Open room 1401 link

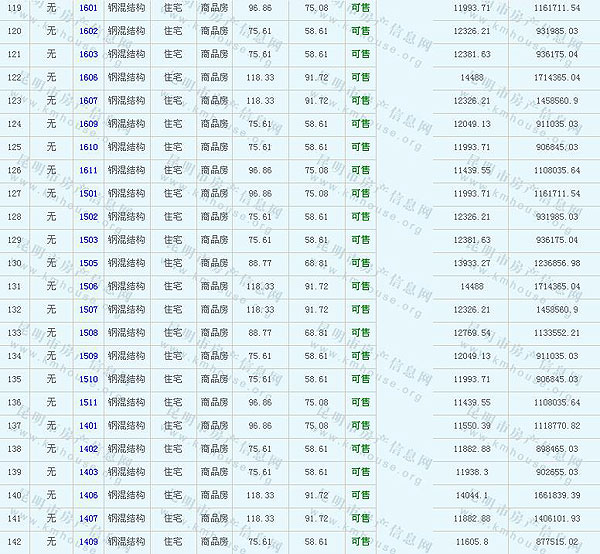[x=88, y=426]
